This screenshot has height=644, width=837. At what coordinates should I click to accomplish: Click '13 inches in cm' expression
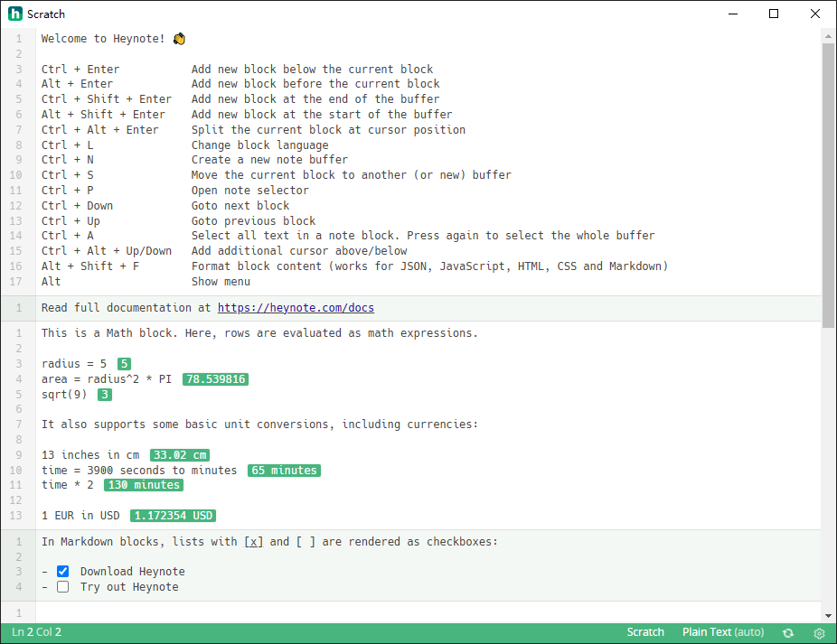click(x=90, y=455)
